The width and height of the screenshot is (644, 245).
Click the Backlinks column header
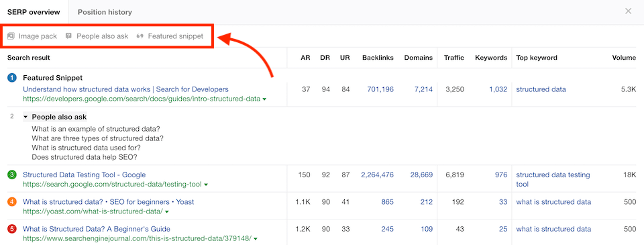click(378, 58)
